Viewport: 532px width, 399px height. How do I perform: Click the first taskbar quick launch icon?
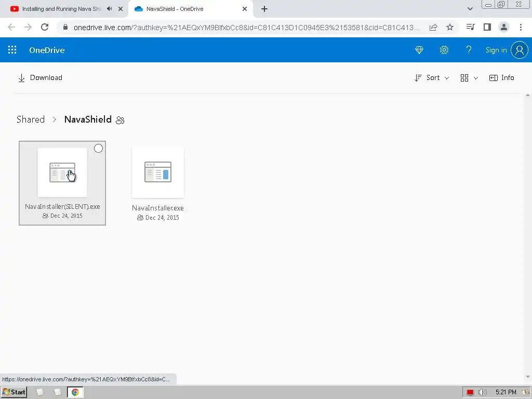pos(40,392)
